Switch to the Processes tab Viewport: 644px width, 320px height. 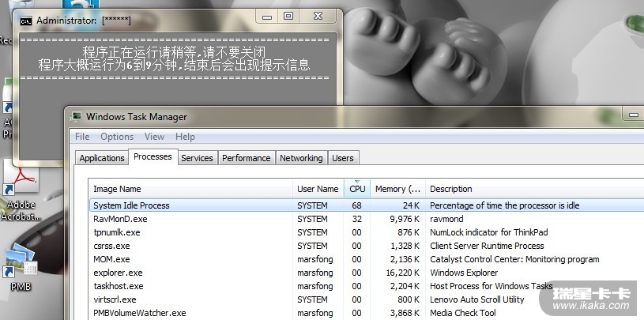153,157
